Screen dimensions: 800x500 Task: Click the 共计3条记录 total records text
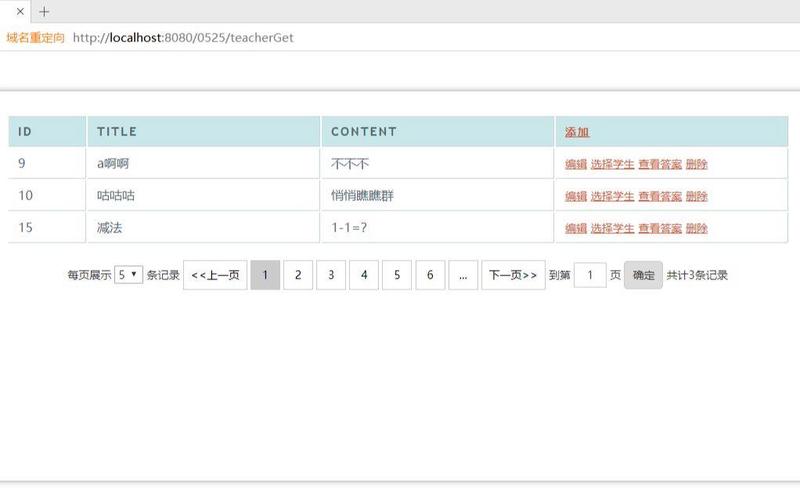pos(697,275)
